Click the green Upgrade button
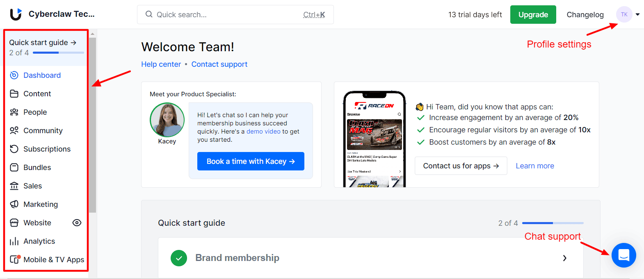Viewport: 644px width, 279px height. [x=533, y=15]
